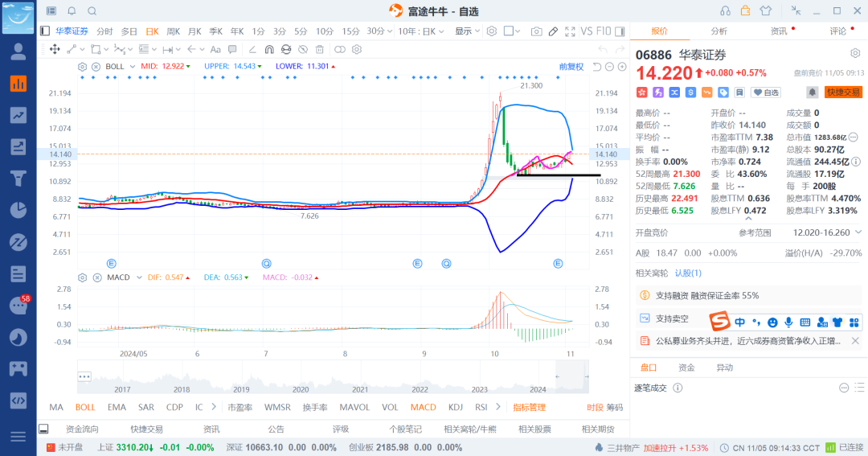Toggle the RSI indicator

[x=481, y=407]
